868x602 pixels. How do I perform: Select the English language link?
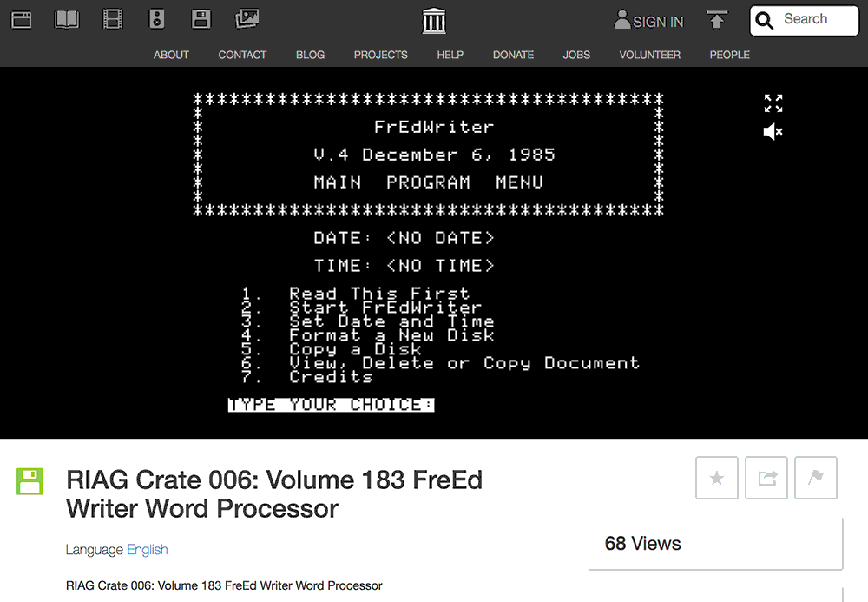(147, 550)
